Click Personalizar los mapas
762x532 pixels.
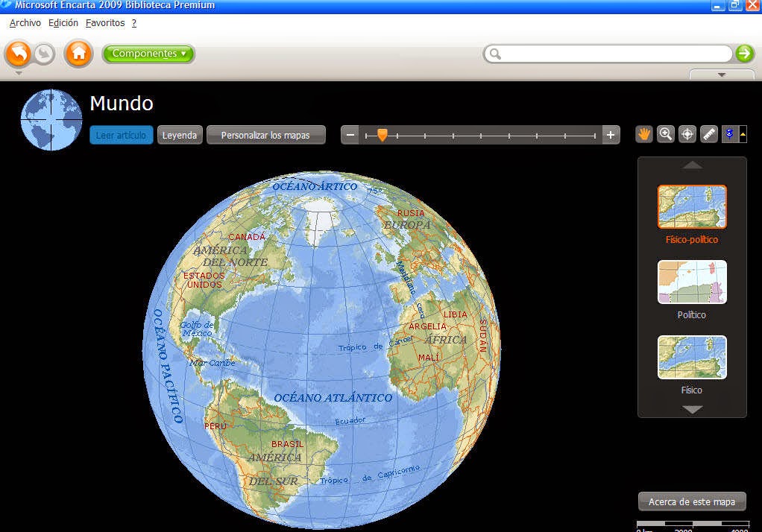pyautogui.click(x=265, y=135)
